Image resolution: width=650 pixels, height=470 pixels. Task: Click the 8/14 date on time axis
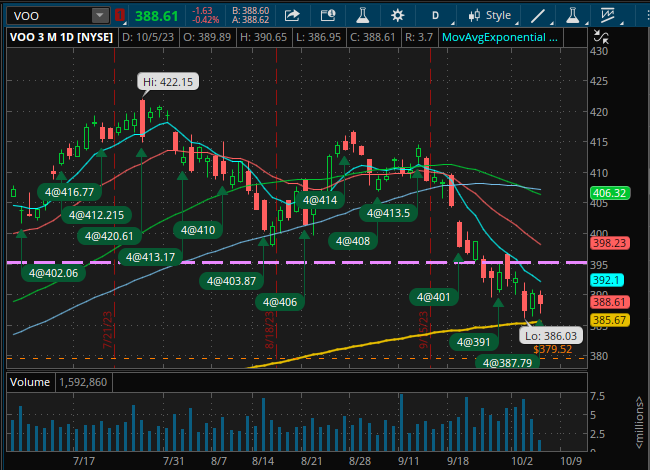[263, 461]
